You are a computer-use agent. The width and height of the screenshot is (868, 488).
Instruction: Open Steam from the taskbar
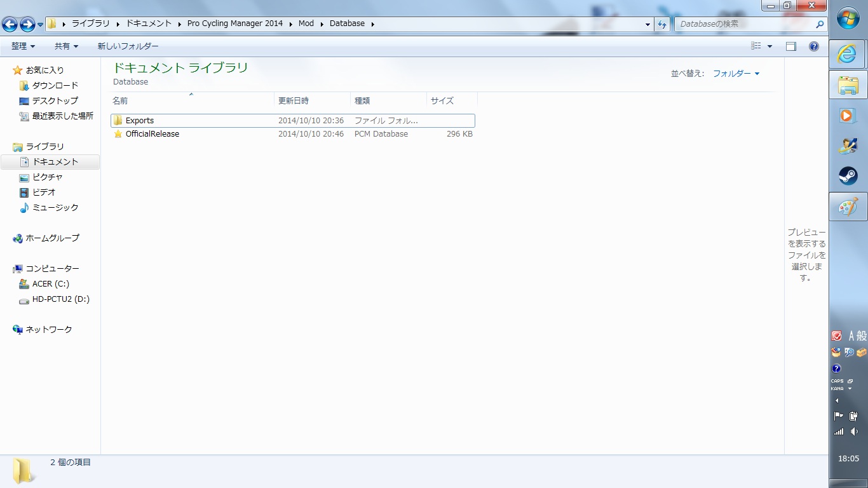point(848,176)
